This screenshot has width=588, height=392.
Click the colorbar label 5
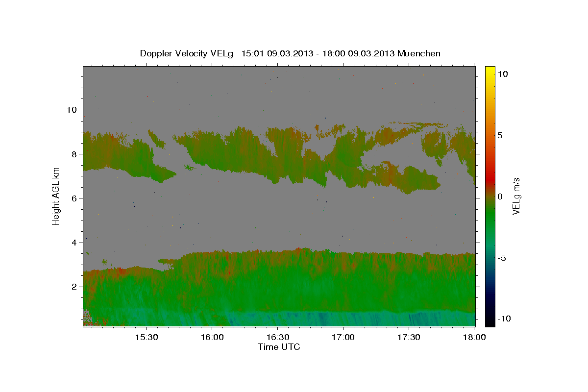click(500, 135)
